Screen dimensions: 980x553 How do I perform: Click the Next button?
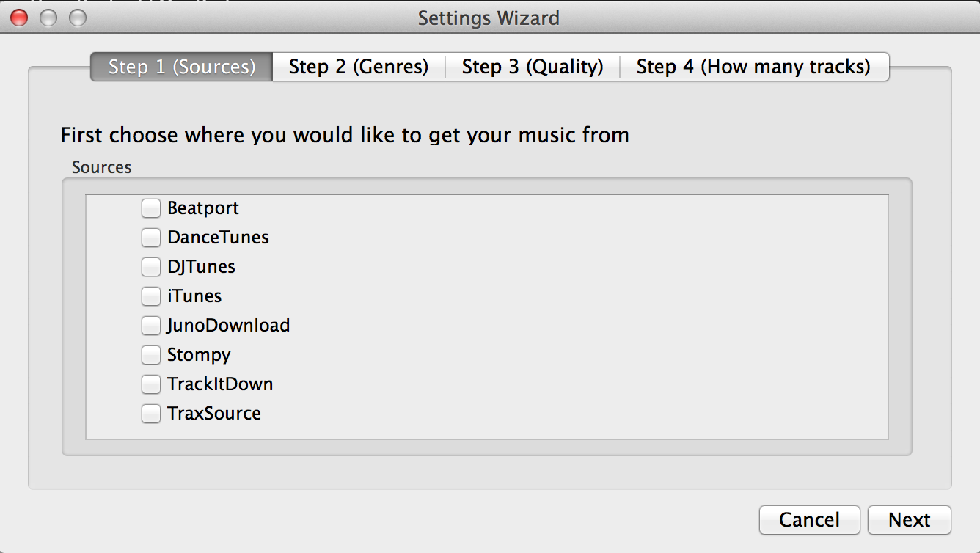[x=910, y=520]
